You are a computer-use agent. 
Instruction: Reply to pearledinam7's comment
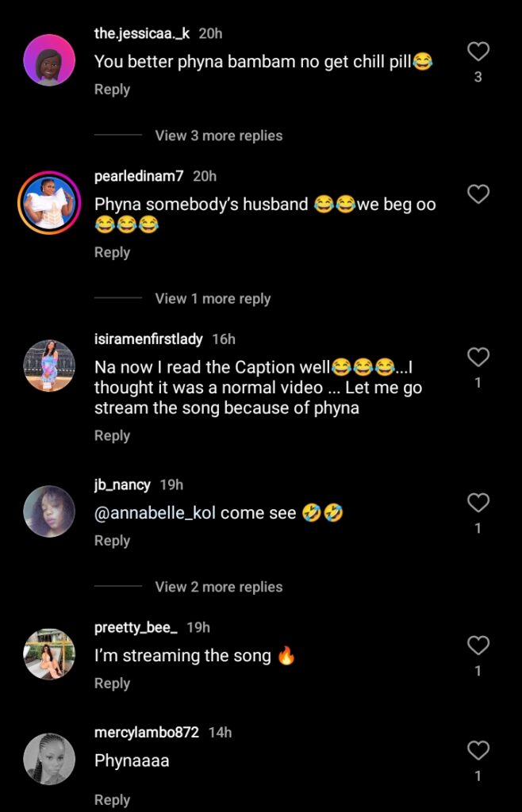coord(112,252)
